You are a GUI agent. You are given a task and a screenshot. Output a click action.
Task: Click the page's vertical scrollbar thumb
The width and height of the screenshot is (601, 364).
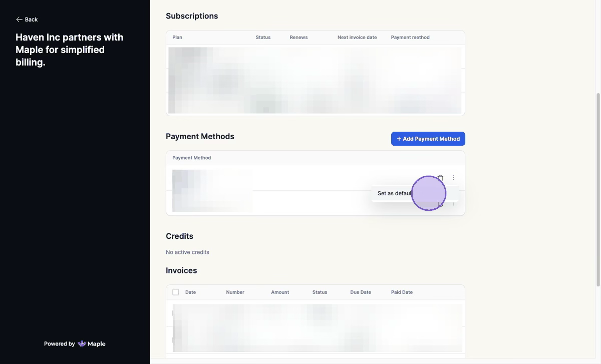point(597,190)
